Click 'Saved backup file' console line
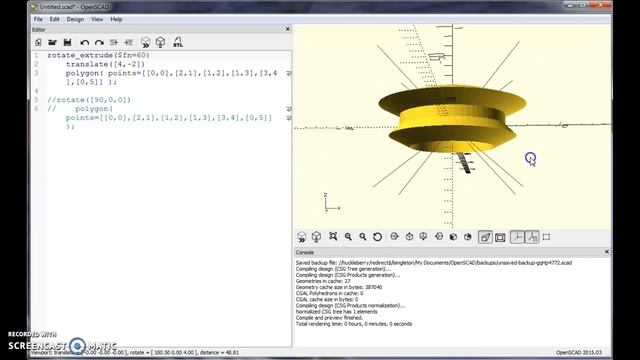 (x=434, y=263)
